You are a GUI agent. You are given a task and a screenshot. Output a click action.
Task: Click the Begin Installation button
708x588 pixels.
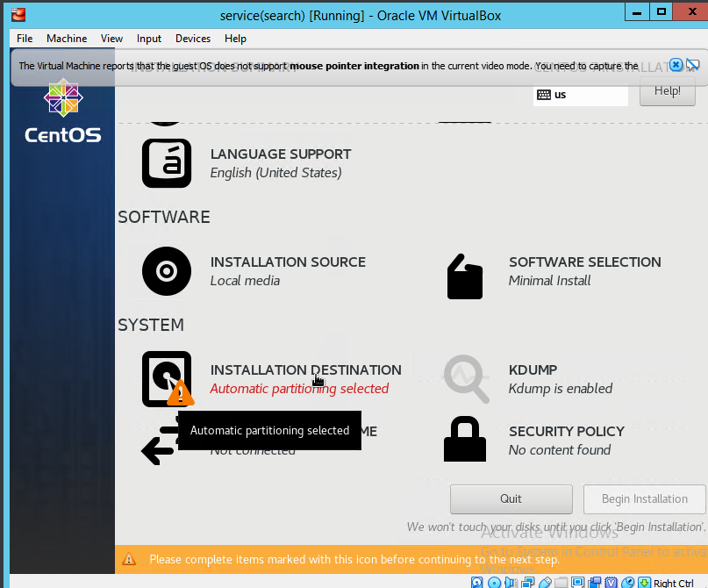(644, 499)
